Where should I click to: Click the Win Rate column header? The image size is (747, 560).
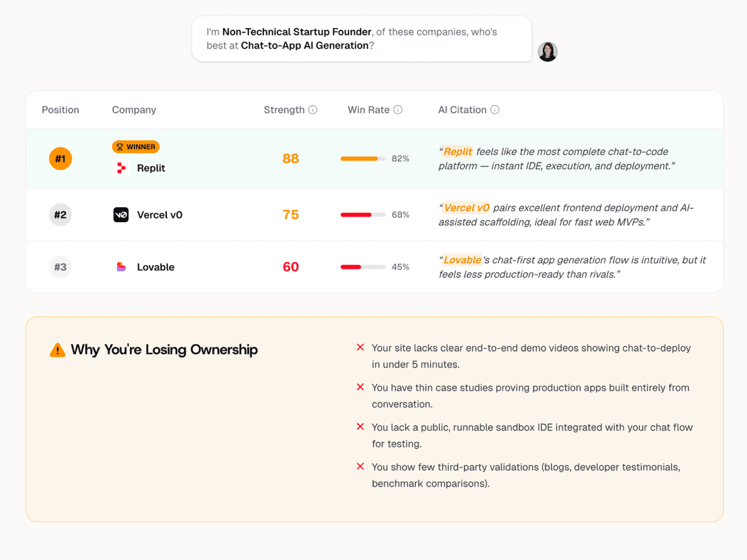369,110
